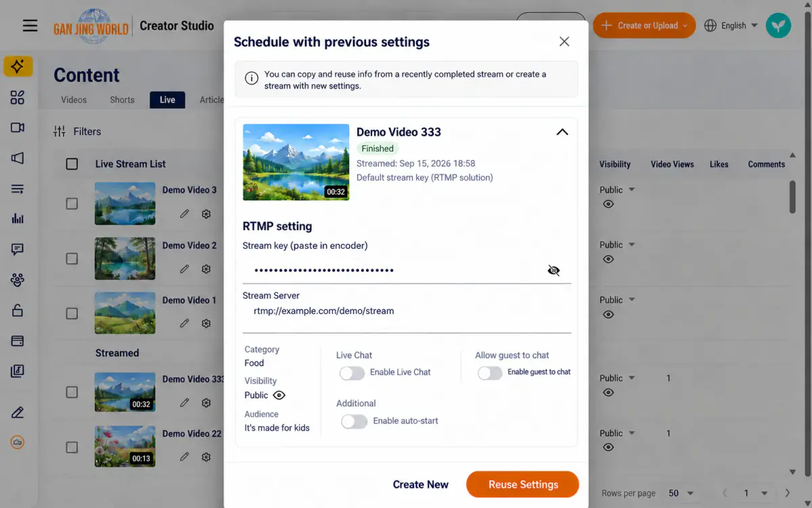The image size is (812, 508).
Task: Edit Demo Video 3 with pencil icon
Action: [184, 214]
